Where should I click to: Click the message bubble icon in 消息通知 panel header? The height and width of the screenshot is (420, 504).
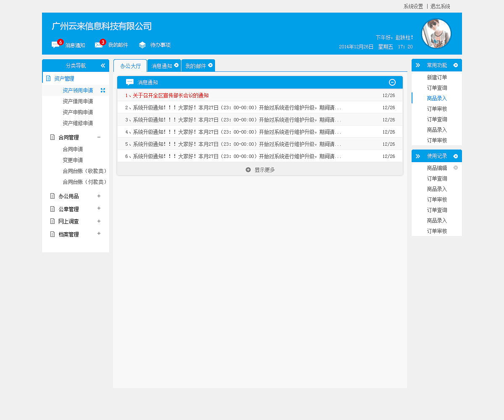point(129,82)
